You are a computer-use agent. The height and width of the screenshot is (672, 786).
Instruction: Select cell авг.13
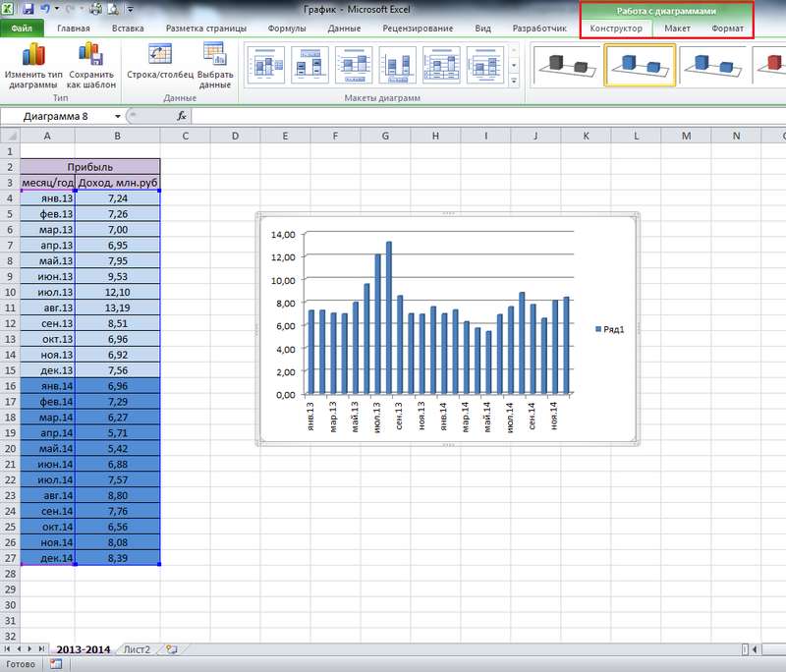47,308
